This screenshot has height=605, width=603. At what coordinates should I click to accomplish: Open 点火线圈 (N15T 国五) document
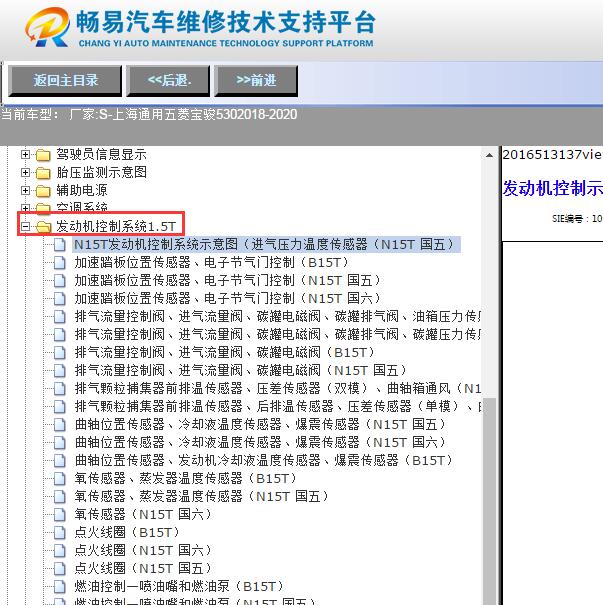pyautogui.click(x=143, y=568)
